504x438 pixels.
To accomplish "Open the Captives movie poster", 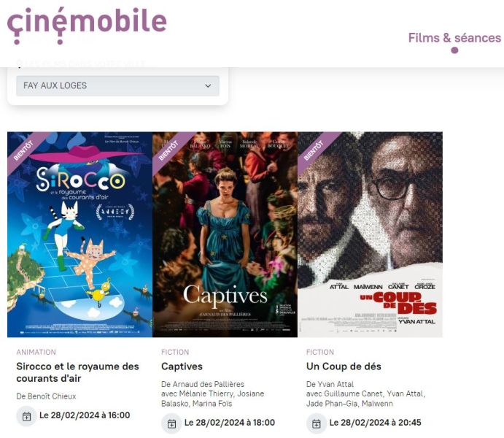I will (225, 234).
